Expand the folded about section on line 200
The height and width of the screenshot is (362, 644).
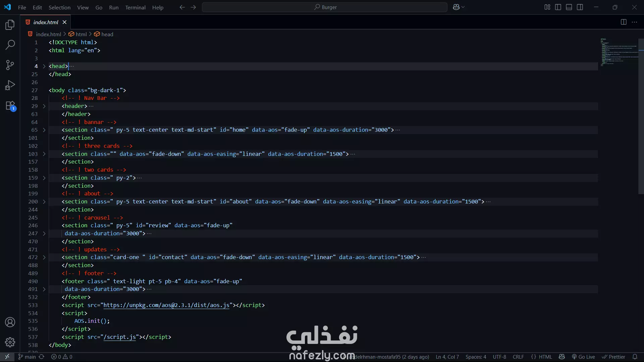pyautogui.click(x=44, y=202)
